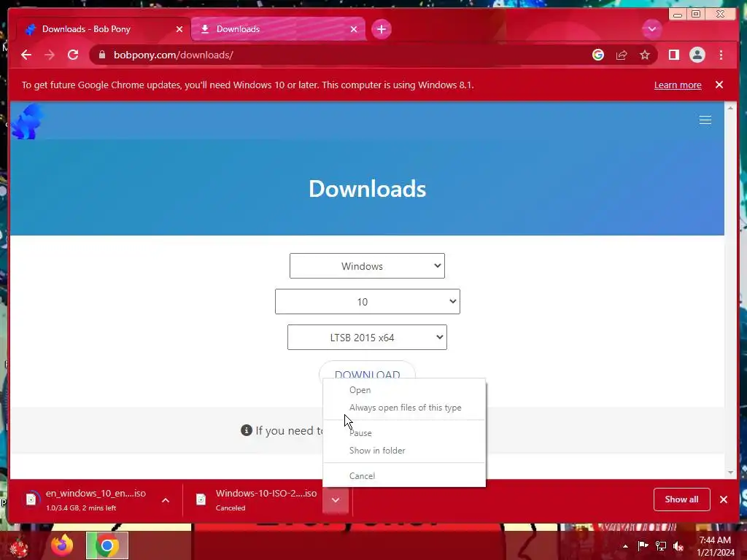Click the Windows-10-ISO-2....iso canceled download

(258, 499)
